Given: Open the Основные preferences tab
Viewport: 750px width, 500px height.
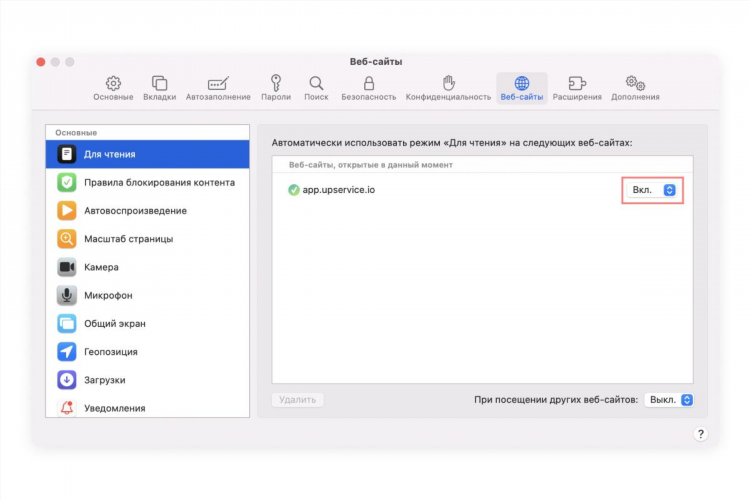Looking at the screenshot, I should 113,88.
